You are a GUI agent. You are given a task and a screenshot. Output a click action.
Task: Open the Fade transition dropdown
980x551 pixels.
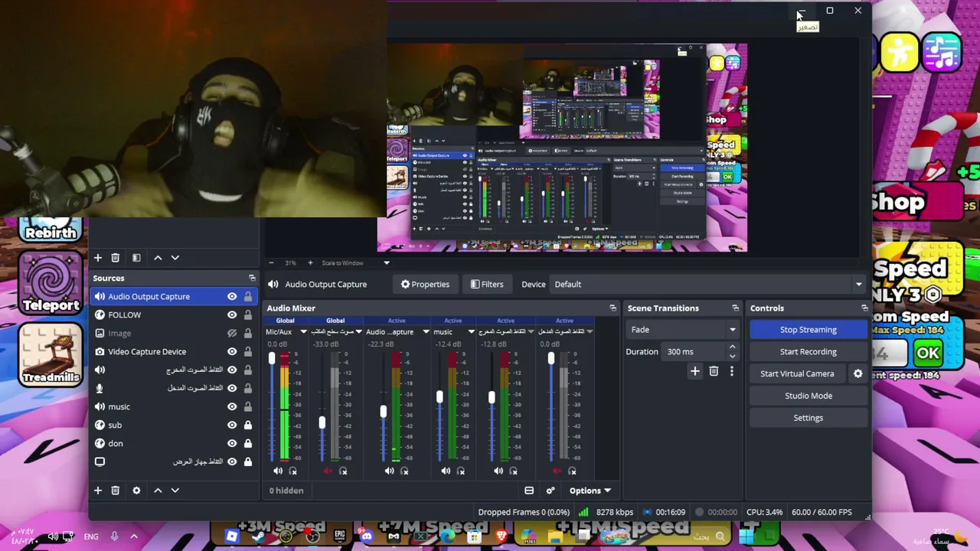point(683,330)
